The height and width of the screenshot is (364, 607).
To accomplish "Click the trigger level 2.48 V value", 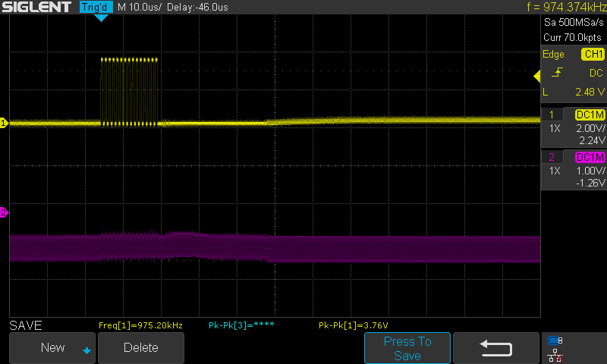I will tap(590, 92).
